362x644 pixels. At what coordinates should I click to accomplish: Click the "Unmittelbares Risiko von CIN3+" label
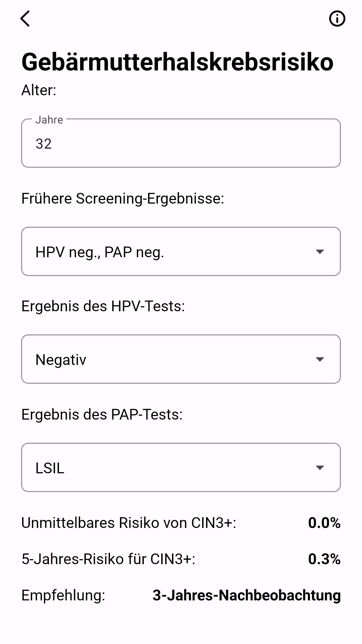pos(129,523)
